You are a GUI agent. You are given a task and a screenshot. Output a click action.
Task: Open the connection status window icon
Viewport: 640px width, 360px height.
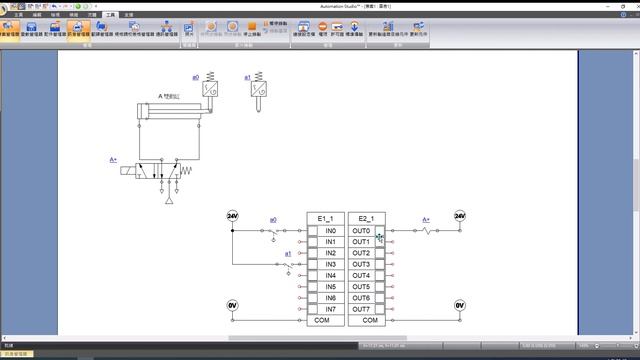304,29
